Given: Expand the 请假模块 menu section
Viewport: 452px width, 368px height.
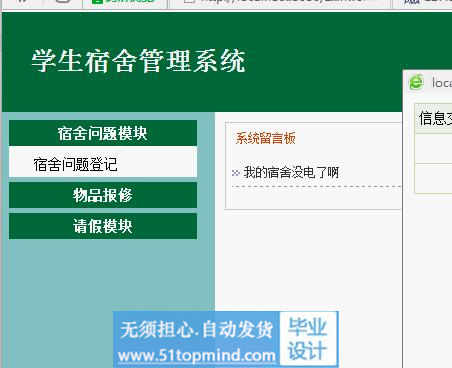Looking at the screenshot, I should 103,226.
